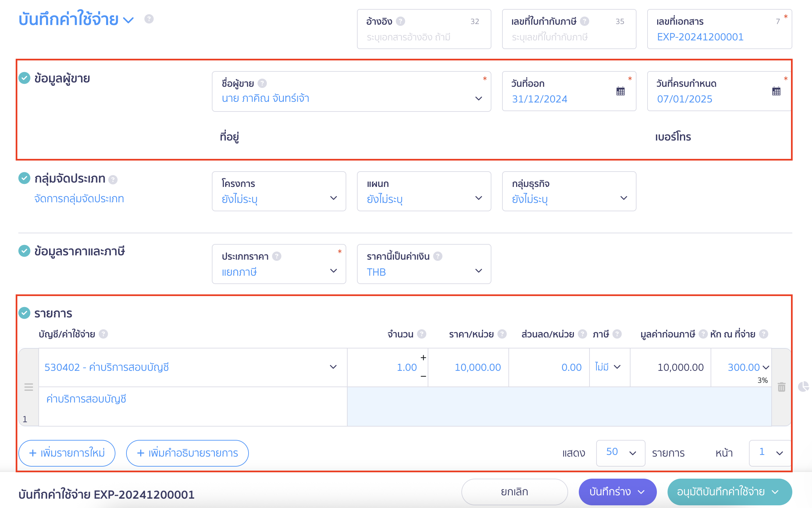The height and width of the screenshot is (508, 812).
Task: Click ยกเลิก cancel button
Action: (x=514, y=492)
